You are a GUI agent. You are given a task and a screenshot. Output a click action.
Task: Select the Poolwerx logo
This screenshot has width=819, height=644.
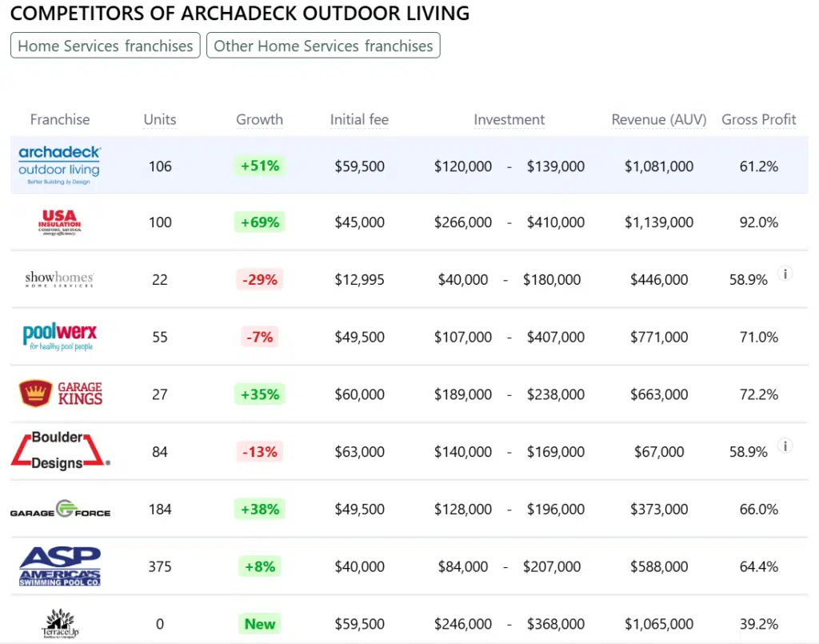(x=60, y=337)
